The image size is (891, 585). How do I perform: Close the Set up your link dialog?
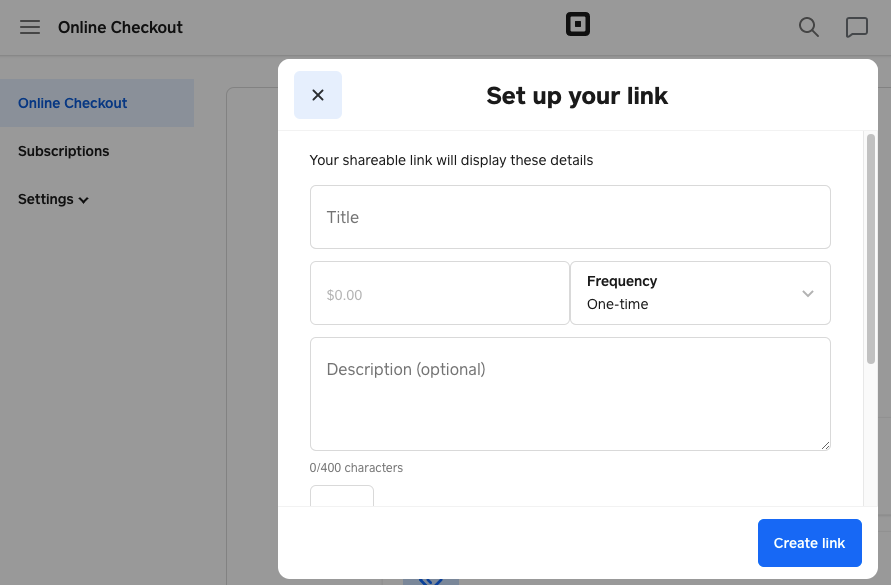pos(318,95)
